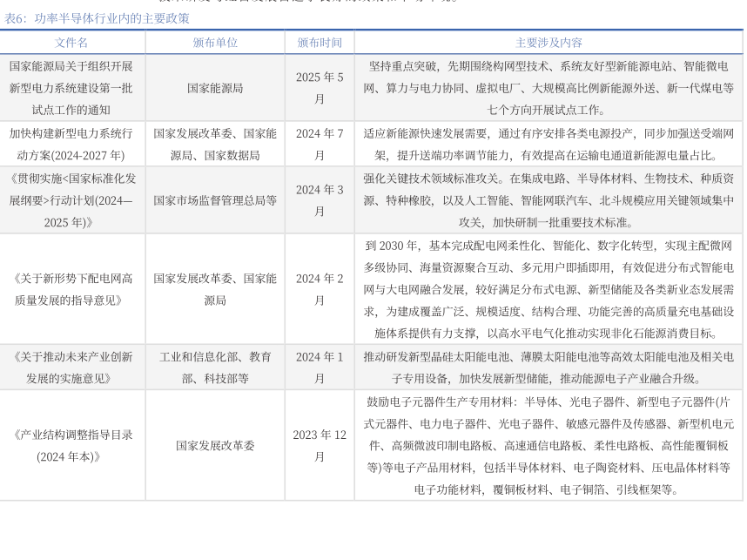The height and width of the screenshot is (560, 747).
Task: Click the 2024年7月 date cell
Action: click(x=320, y=145)
